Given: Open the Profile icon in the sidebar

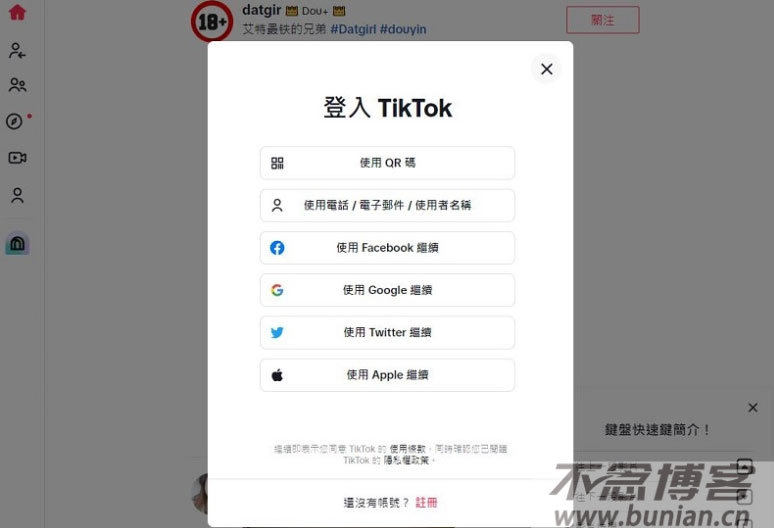Looking at the screenshot, I should point(17,195).
